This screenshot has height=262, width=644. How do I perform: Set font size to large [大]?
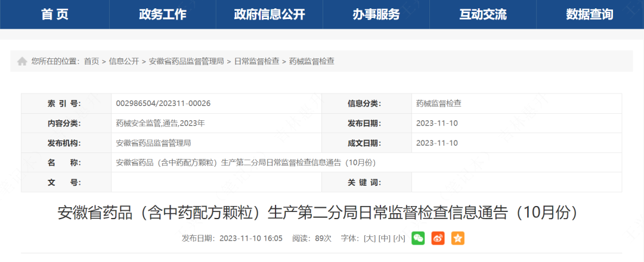point(370,239)
